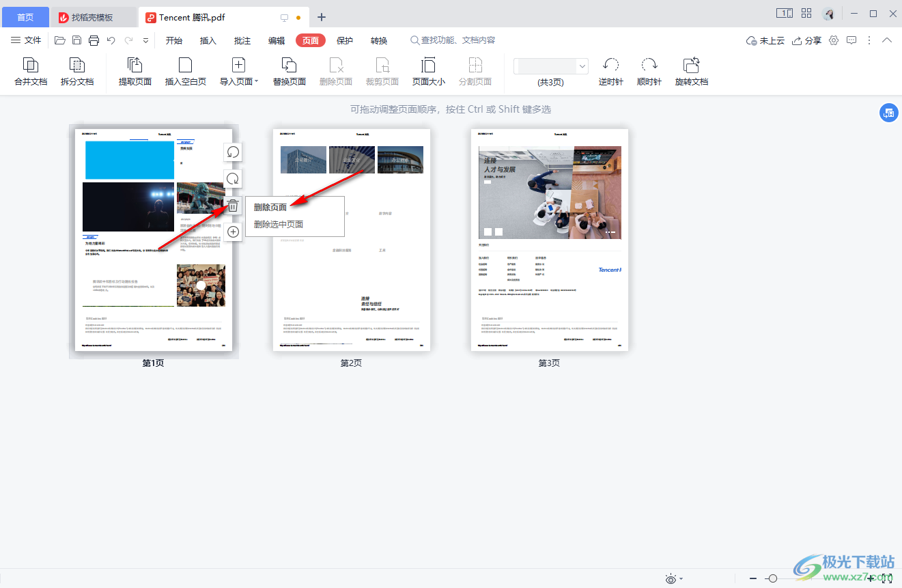This screenshot has height=588, width=902.
Task: Click the presentation screen icon on PDF tab
Action: [x=285, y=17]
